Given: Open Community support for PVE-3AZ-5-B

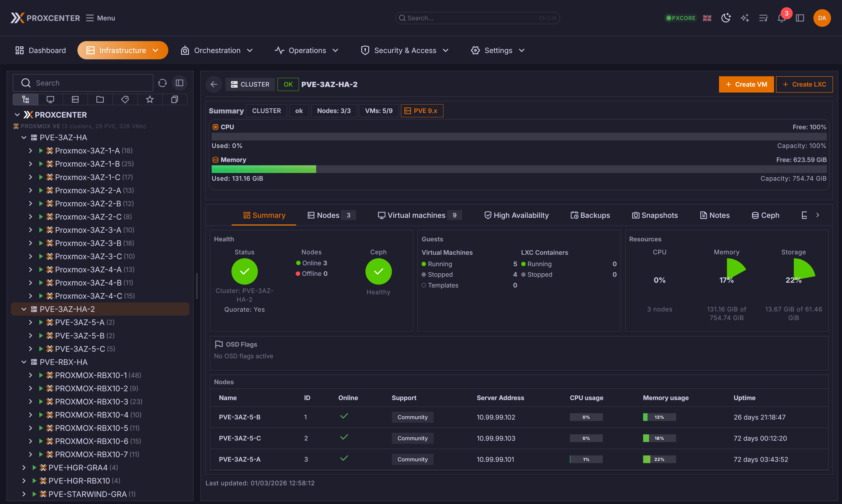Looking at the screenshot, I should click(412, 417).
